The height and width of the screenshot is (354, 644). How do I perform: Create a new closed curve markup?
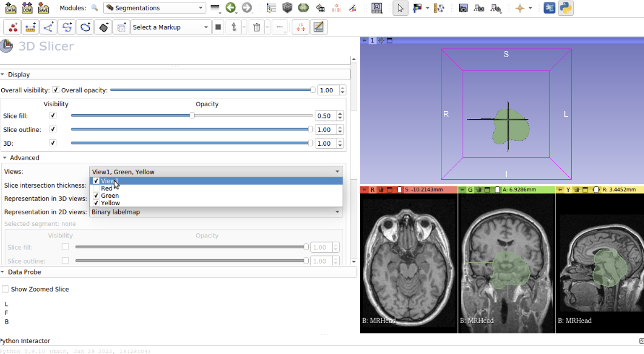(85, 27)
